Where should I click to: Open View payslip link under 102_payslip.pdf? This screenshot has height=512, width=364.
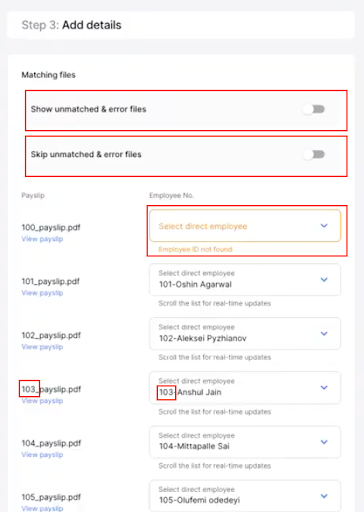pos(42,347)
